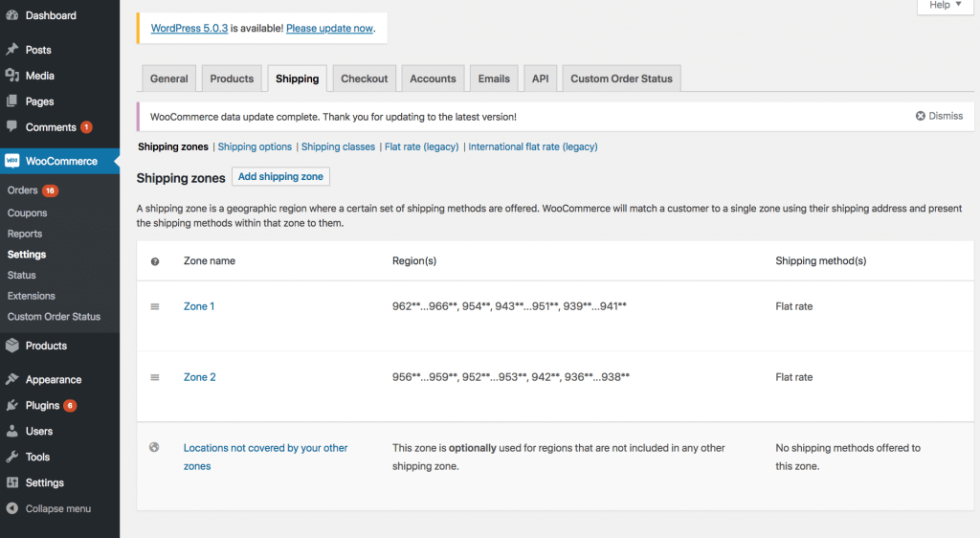Click the Plugins update count badge

[70, 406]
